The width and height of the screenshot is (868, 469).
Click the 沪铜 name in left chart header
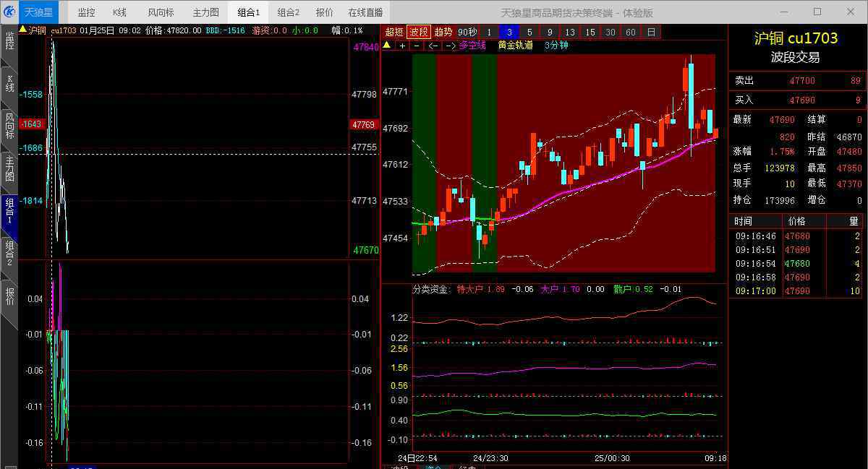38,30
